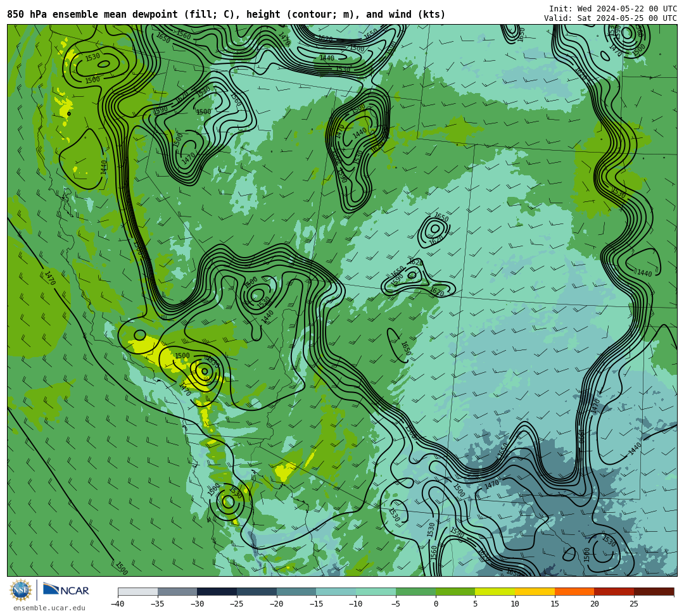The width and height of the screenshot is (684, 616).
Task: Click the '−25' colorbar tick label
Action: pos(236,604)
